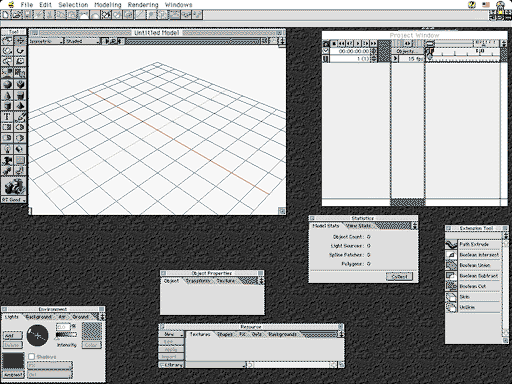Image resolution: width=512 pixels, height=384 pixels.
Task: Click the Skin extension icon
Action: 451,297
